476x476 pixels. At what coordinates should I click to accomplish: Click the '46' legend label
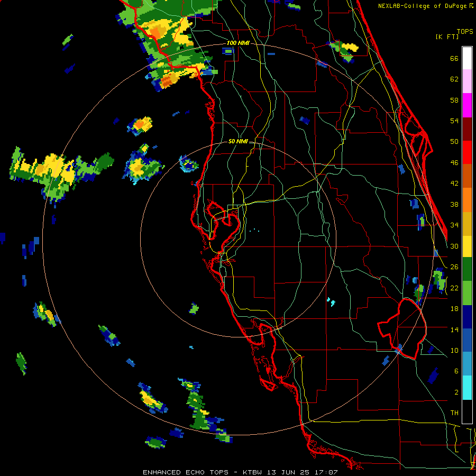click(x=454, y=163)
